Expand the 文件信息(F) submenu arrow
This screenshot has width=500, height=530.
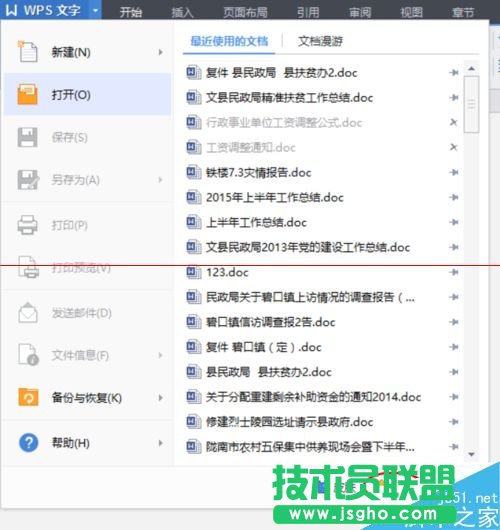click(161, 355)
